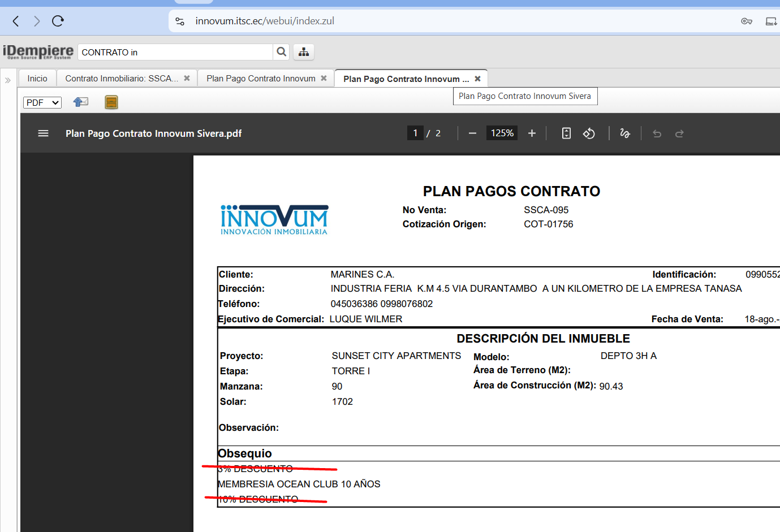Close the active Plan Pago Contrato tab
The image size is (780, 532).
point(477,79)
